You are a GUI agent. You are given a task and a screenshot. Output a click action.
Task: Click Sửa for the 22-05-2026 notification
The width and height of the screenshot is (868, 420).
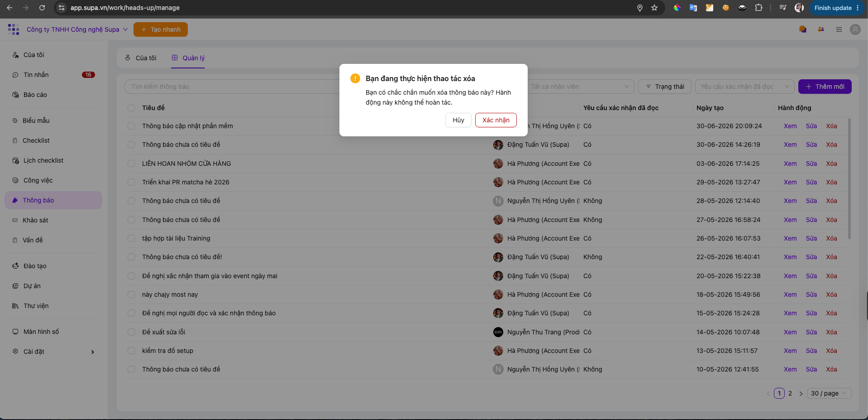pyautogui.click(x=811, y=257)
